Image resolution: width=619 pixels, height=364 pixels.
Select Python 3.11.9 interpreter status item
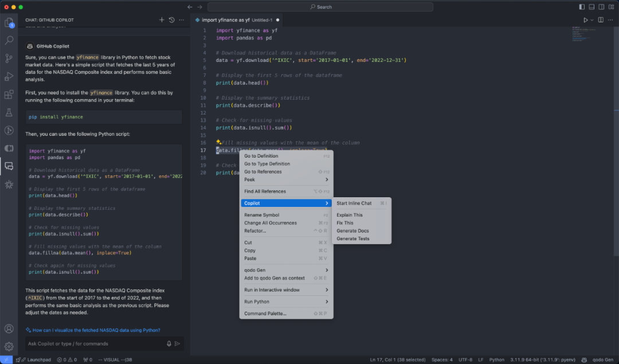pyautogui.click(x=543, y=359)
